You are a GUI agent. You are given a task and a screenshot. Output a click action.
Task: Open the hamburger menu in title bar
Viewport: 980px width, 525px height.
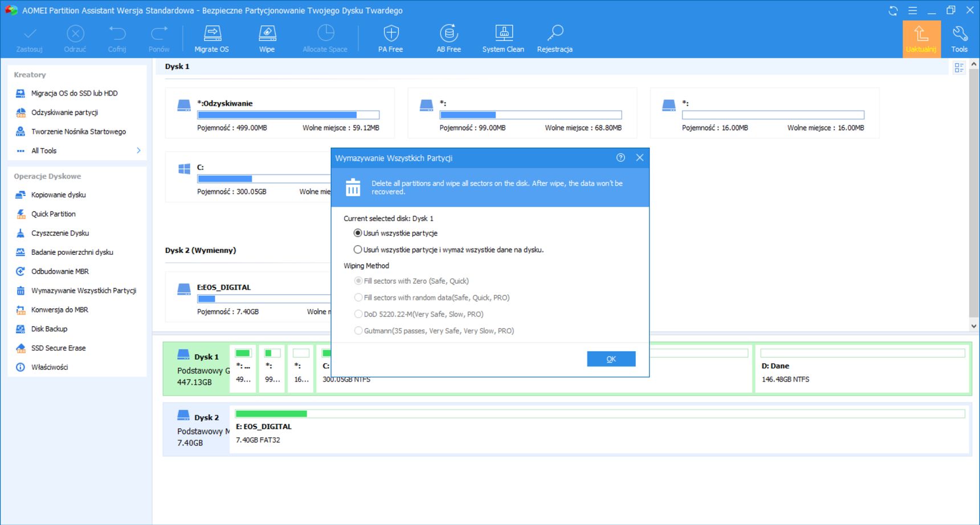912,11
